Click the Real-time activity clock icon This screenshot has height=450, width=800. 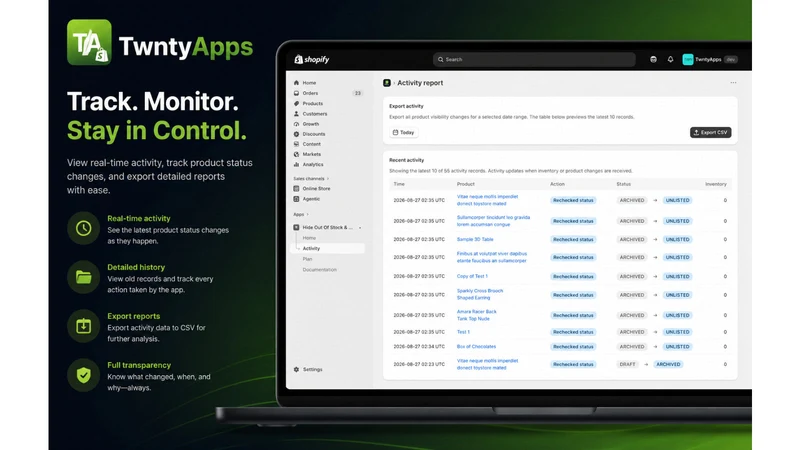coord(84,228)
